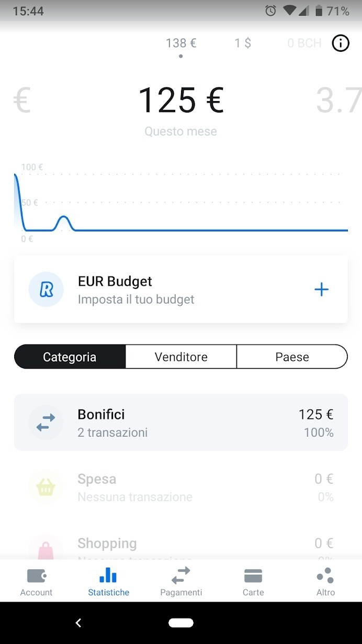
Task: Select the 0 BCH account balance
Action: (x=304, y=43)
